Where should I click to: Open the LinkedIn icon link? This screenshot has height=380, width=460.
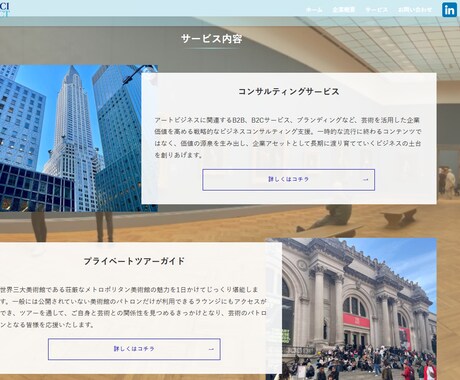(x=449, y=10)
